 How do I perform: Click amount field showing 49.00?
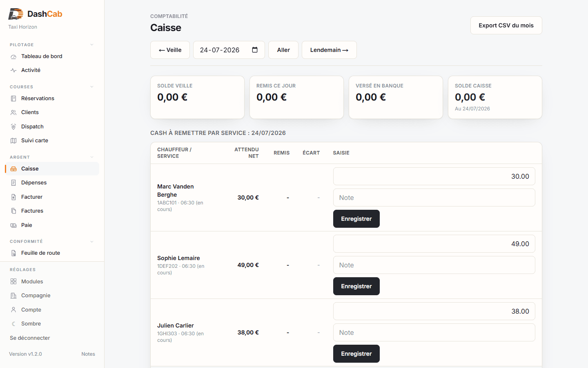pos(434,244)
